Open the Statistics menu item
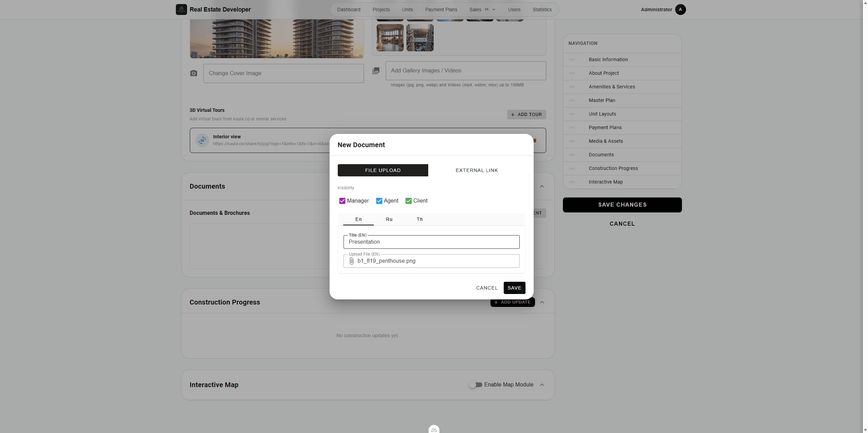The image size is (868, 433). pyautogui.click(x=542, y=10)
